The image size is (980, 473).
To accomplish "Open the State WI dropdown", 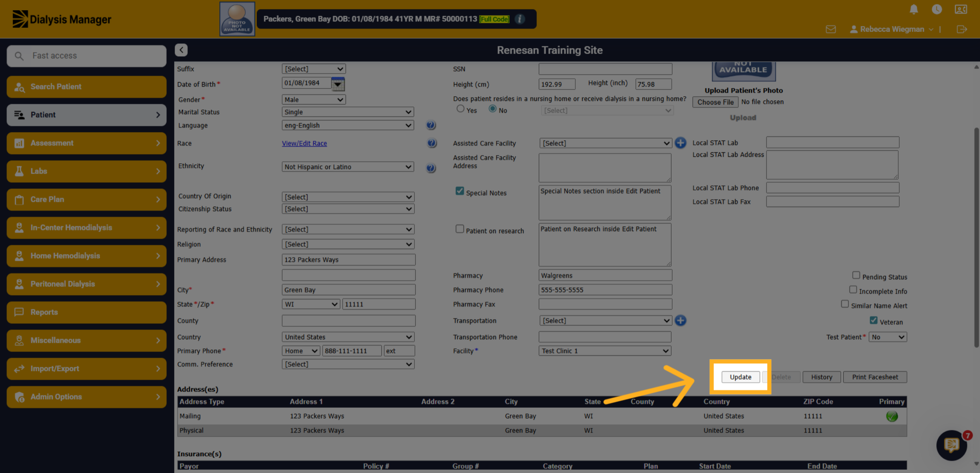I will point(311,304).
